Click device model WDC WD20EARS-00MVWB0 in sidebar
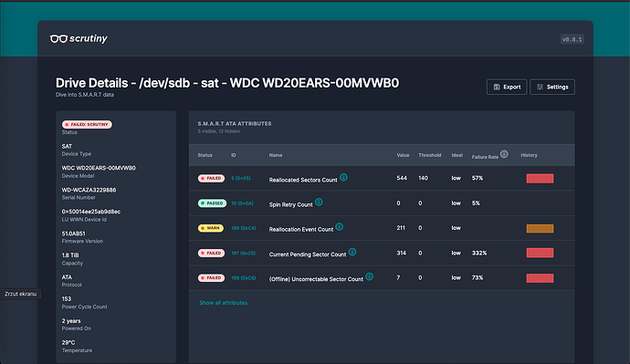 pyautogui.click(x=99, y=168)
